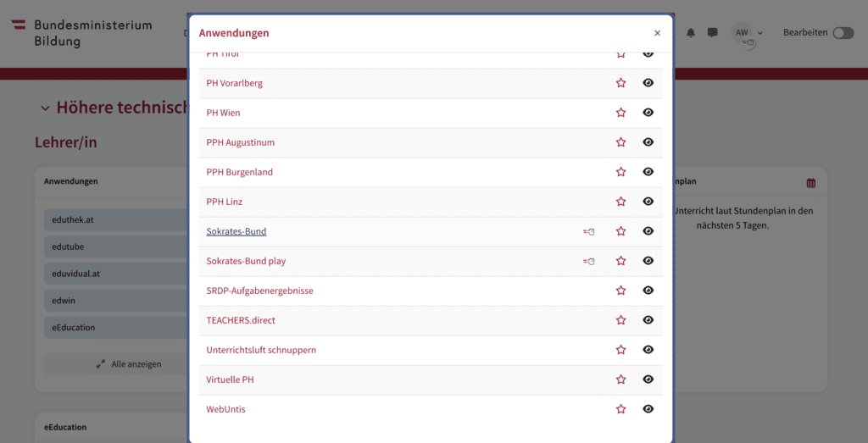Enable the Bearbeiten edit switch
Viewport: 868px width, 443px height.
pyautogui.click(x=843, y=33)
